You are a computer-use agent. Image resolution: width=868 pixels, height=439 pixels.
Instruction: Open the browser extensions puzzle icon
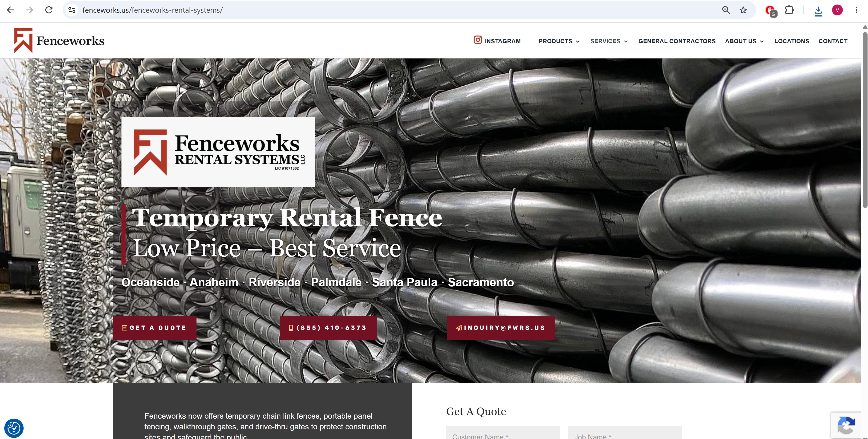pos(789,10)
